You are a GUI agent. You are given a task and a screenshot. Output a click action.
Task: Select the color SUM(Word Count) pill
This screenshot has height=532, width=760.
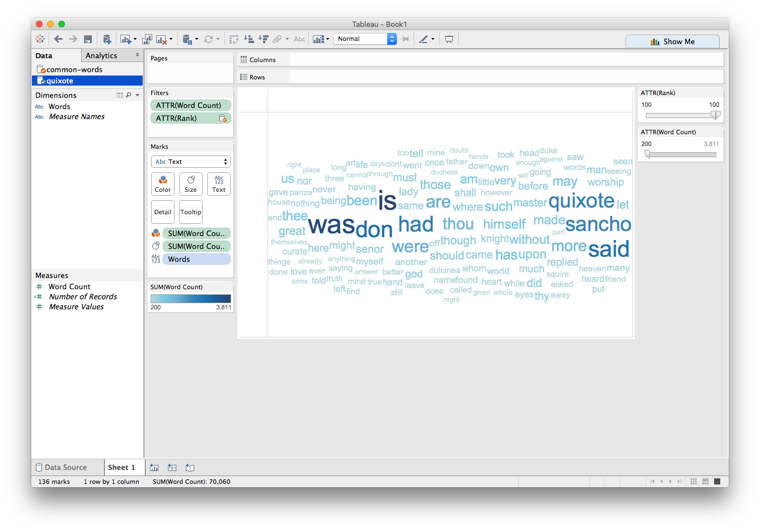point(196,233)
